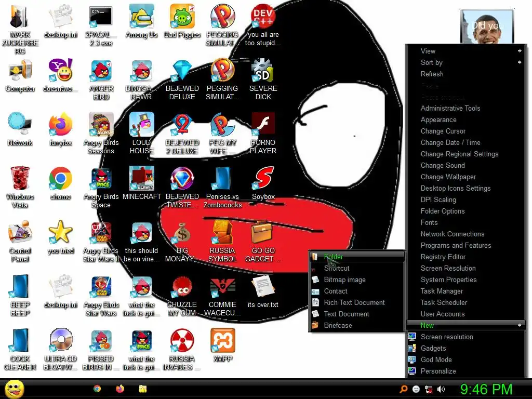Screen dimensions: 532x399
Task: Select Change Wallpaper menu entry
Action: (x=466, y=177)
